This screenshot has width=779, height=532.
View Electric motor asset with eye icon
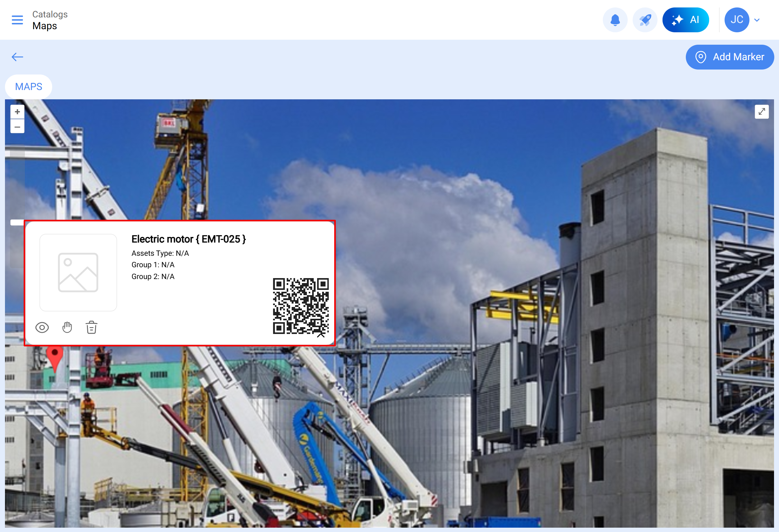[42, 327]
